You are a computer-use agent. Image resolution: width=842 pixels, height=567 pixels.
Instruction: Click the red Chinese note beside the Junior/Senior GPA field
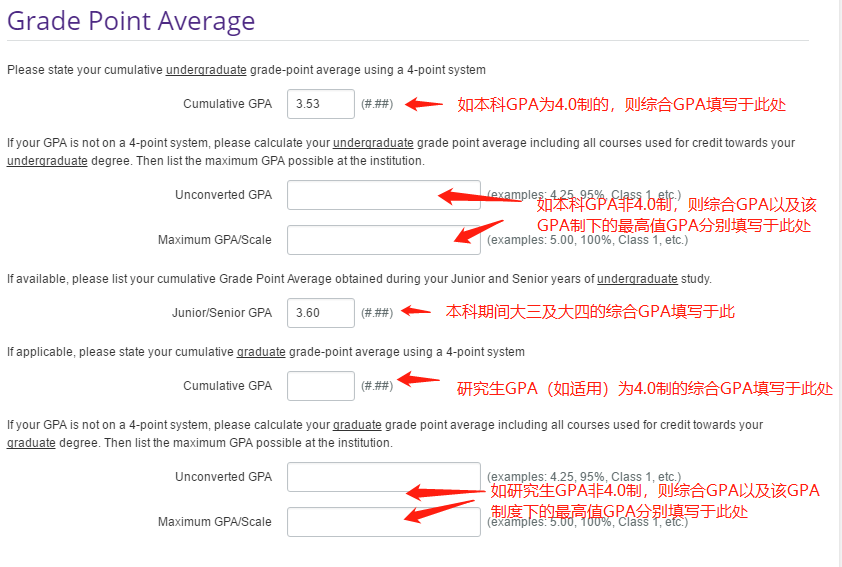tap(590, 312)
